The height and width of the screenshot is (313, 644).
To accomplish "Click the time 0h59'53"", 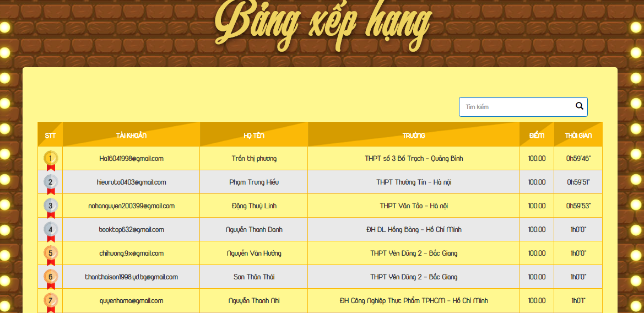I will pyautogui.click(x=578, y=206).
